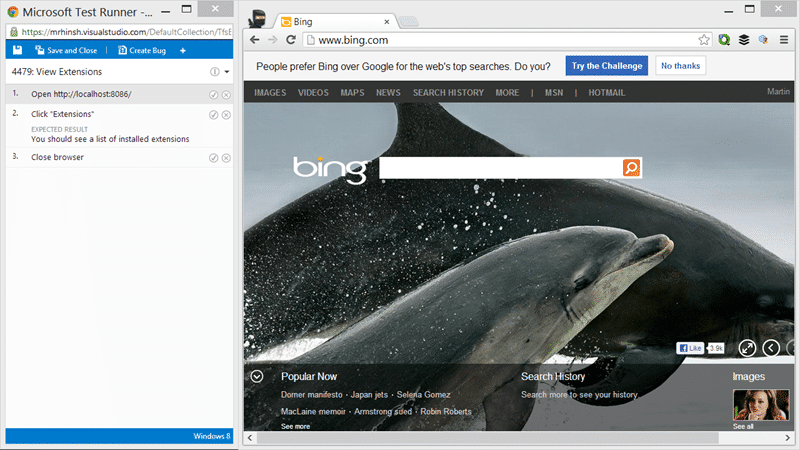
Task: Open a new browser tab
Action: coord(409,21)
